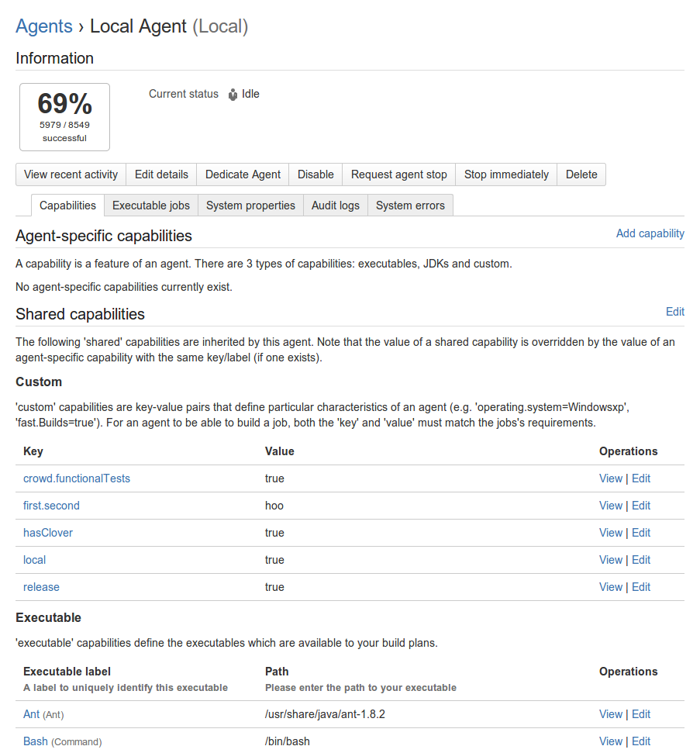Edit the release capability row
The width and height of the screenshot is (700, 753).
tap(641, 587)
